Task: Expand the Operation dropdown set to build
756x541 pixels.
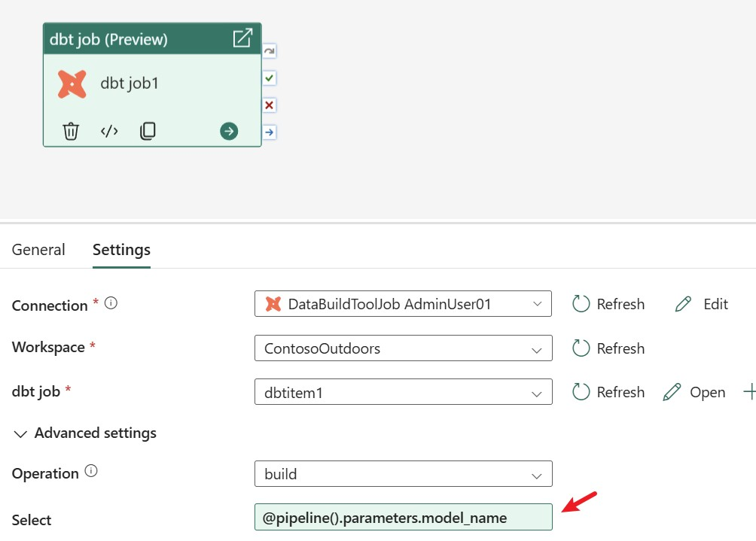Action: pos(403,474)
